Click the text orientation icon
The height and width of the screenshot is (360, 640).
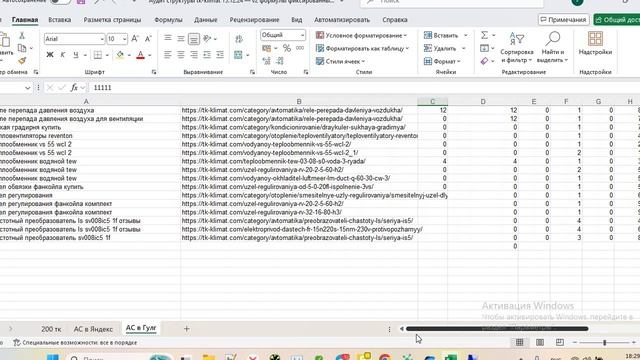pyautogui.click(x=207, y=39)
